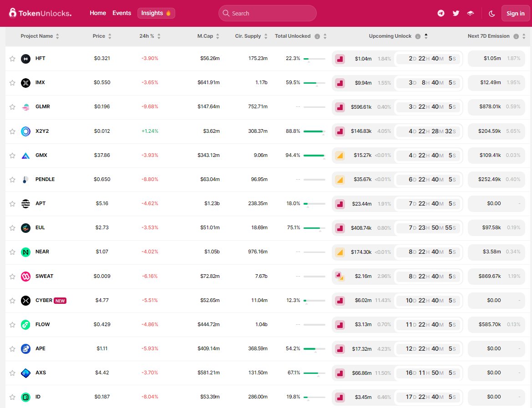
Task: Click the APE token logo
Action: click(26, 349)
